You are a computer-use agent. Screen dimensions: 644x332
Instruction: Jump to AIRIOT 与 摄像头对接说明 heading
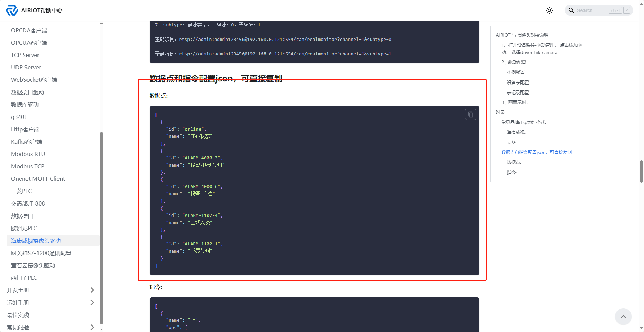click(522, 35)
